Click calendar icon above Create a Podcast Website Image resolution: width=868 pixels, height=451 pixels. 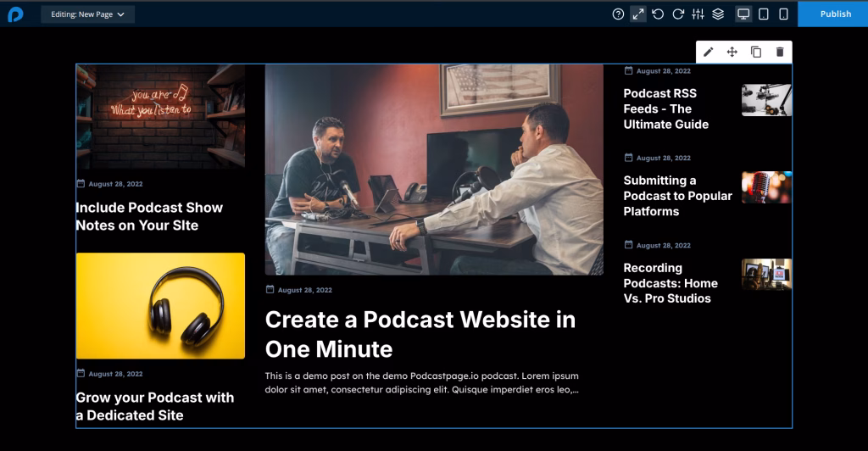pos(270,289)
